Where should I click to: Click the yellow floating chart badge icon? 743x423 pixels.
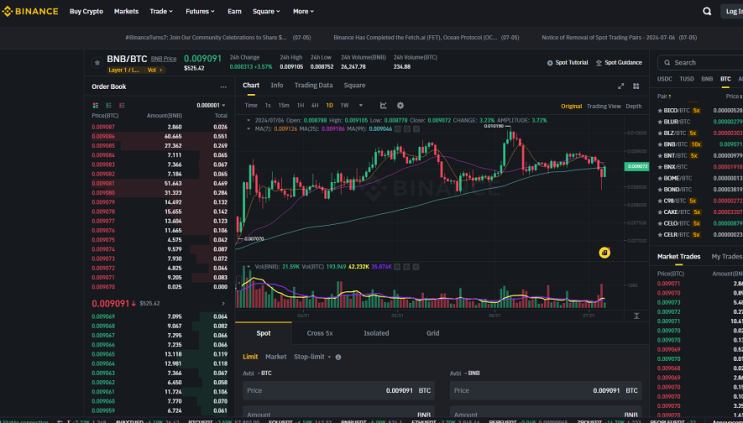tap(604, 252)
